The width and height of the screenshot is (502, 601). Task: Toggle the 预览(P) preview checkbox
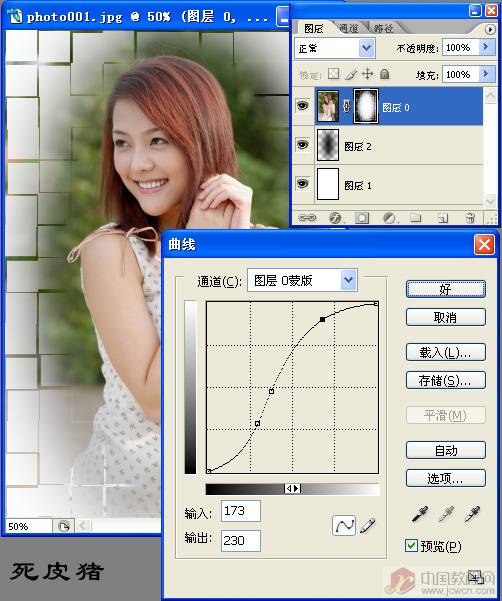[411, 545]
